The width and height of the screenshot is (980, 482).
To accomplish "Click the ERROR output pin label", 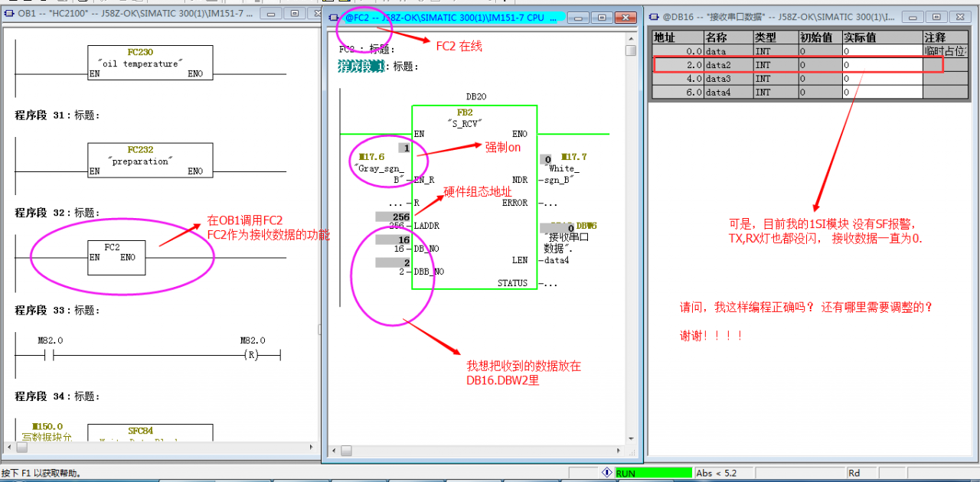I will coord(514,203).
